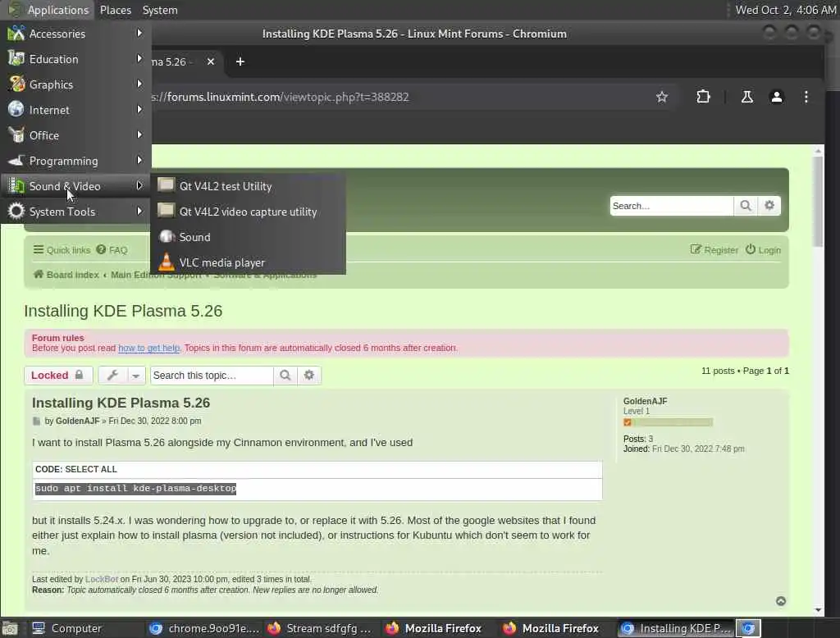840x638 pixels.
Task: Open author GoldenAJF link in post byline
Action: tap(78, 421)
